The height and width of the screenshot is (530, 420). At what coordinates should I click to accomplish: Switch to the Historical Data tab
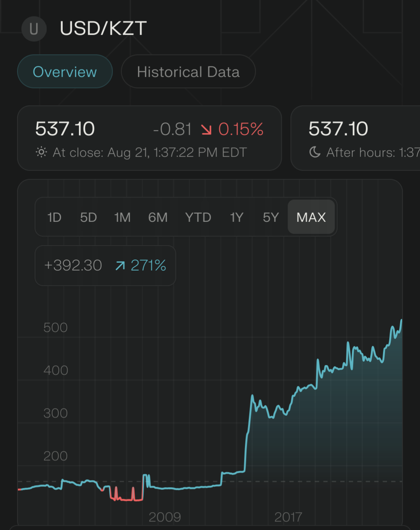click(x=188, y=72)
